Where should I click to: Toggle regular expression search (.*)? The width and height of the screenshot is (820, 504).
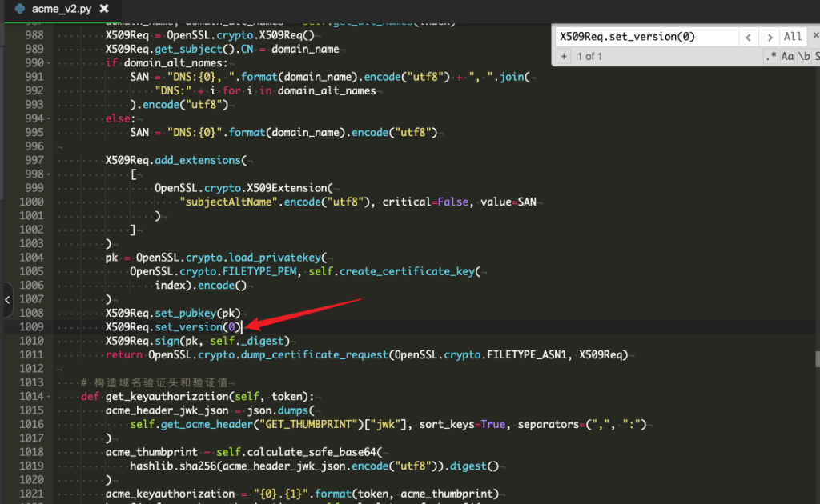(x=770, y=56)
